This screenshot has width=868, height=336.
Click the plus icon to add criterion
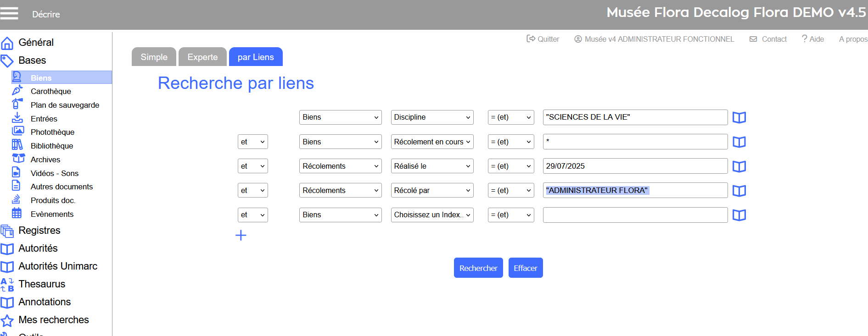click(x=241, y=236)
